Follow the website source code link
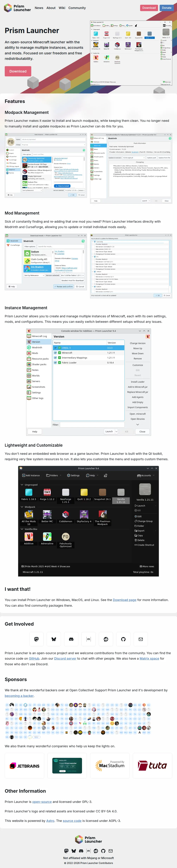Screen dimensions: 177x868 [x=72, y=821]
